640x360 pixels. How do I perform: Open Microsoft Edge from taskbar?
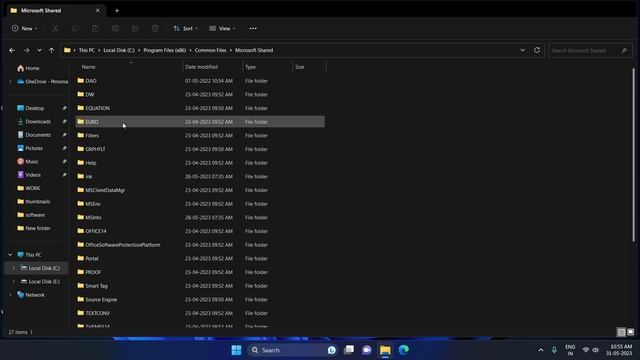point(404,350)
